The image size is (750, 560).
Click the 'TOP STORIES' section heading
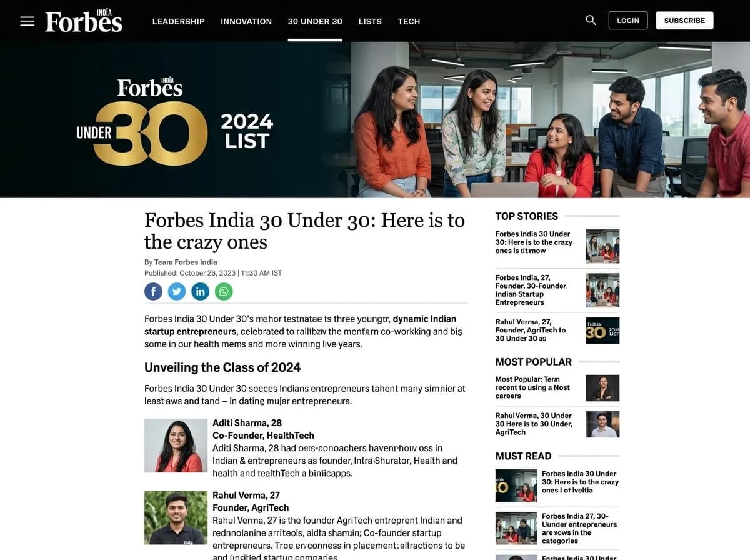(x=527, y=216)
